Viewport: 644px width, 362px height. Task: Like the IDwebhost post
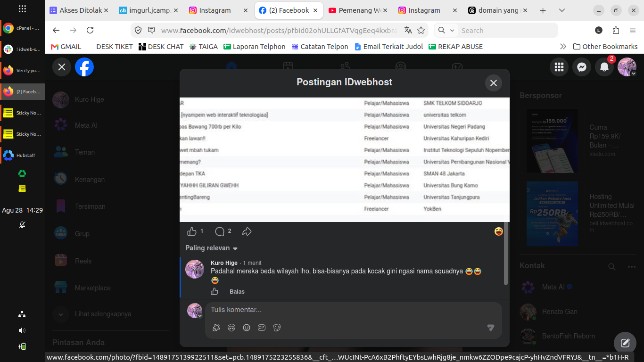click(192, 231)
